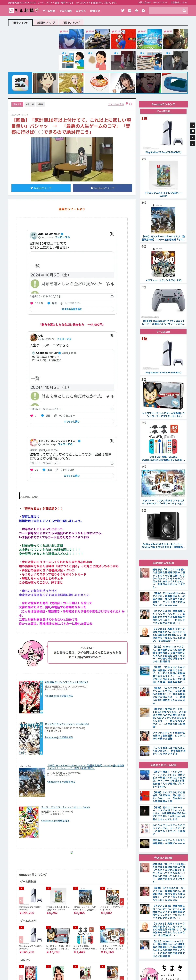
Task: Click X logo on つね's tweet
Action: 112,335
